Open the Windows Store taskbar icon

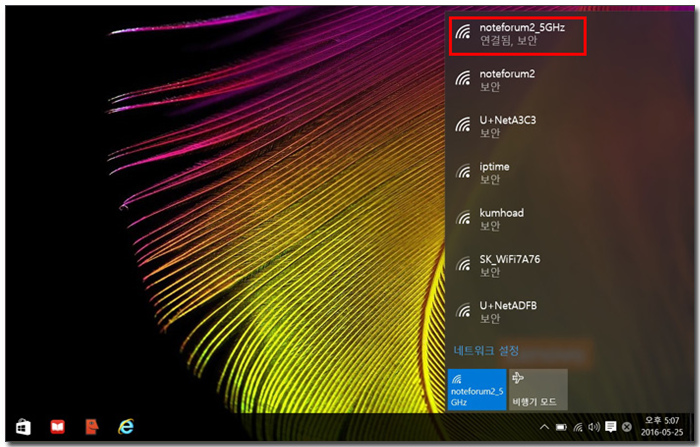[x=23, y=427]
